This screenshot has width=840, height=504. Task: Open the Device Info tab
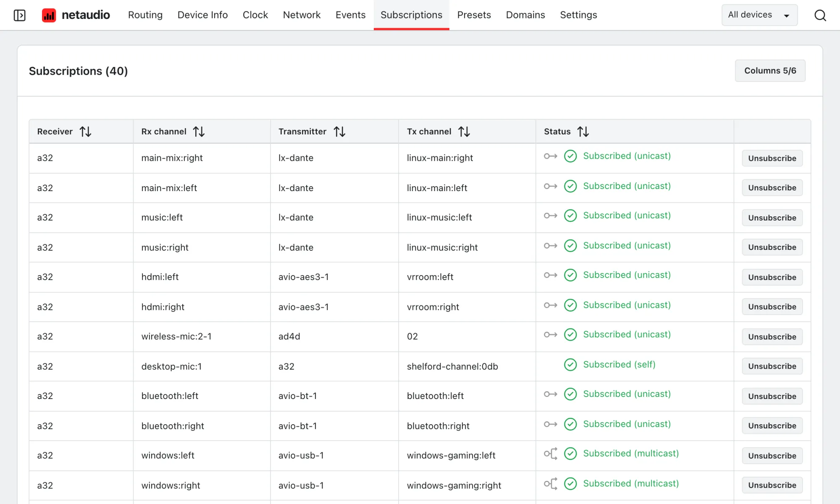203,15
